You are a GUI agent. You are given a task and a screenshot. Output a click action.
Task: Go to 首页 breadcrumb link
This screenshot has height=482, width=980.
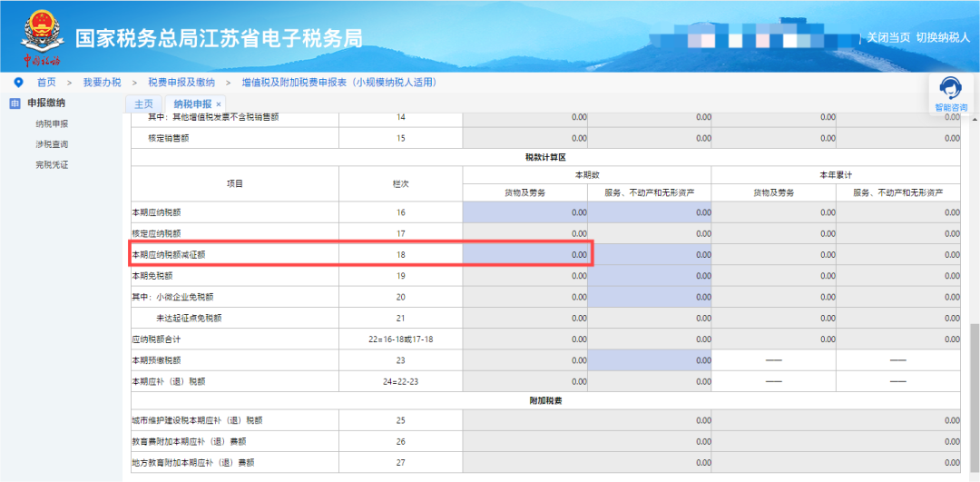[46, 83]
